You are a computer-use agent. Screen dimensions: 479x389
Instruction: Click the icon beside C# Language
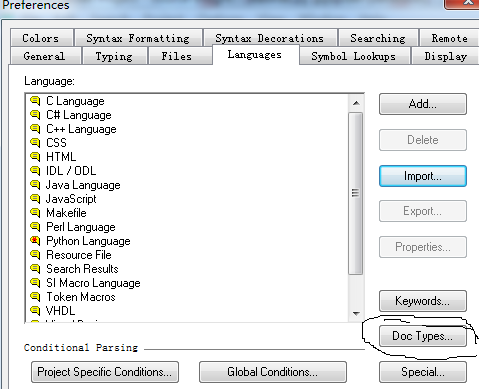pos(35,115)
